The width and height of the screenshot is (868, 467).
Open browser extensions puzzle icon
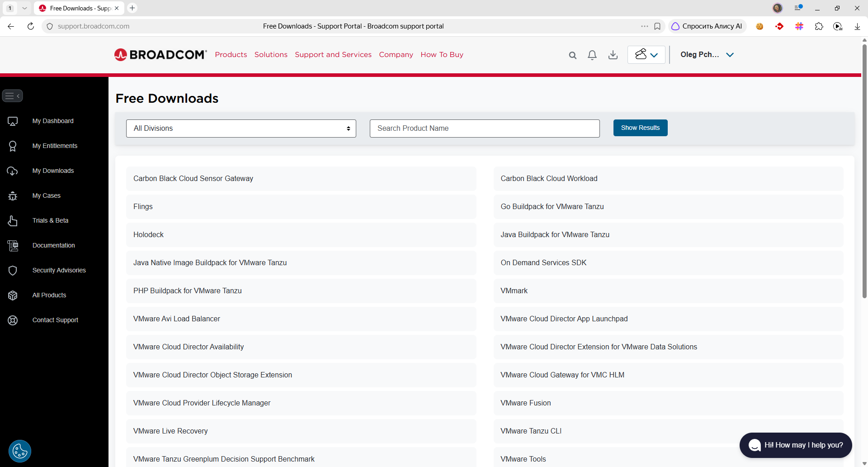819,26
